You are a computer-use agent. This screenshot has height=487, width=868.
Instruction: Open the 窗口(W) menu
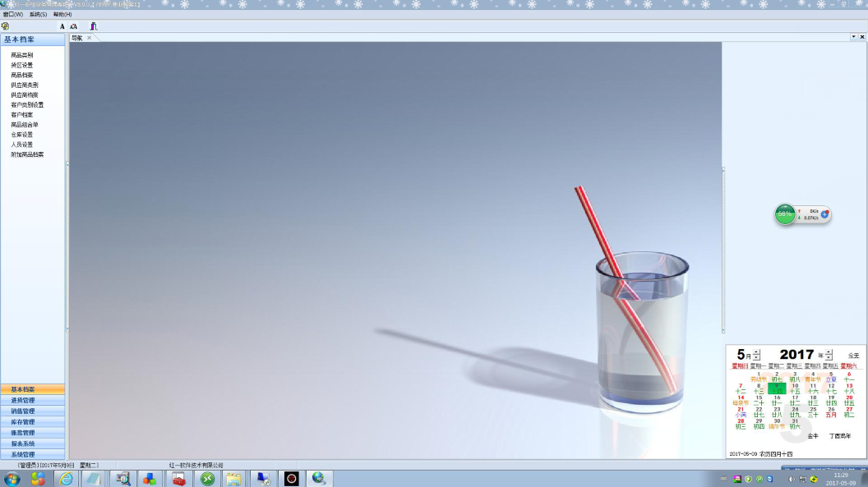(12, 15)
